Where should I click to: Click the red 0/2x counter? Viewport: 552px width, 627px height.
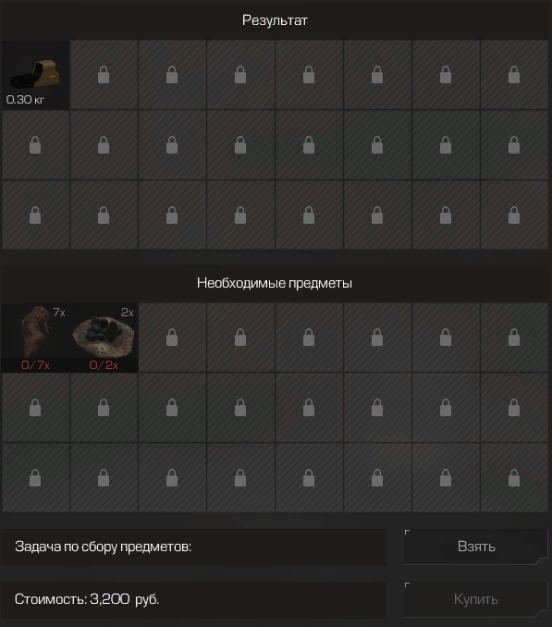click(x=104, y=365)
